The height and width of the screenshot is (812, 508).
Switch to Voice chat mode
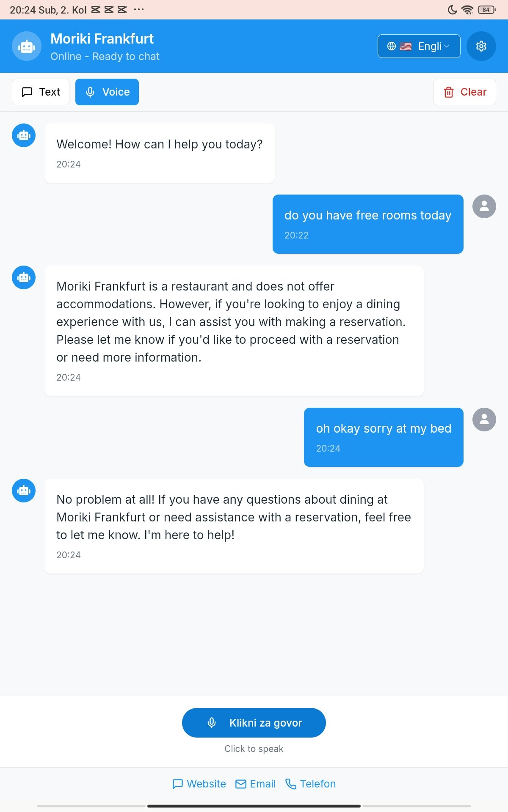coord(107,92)
